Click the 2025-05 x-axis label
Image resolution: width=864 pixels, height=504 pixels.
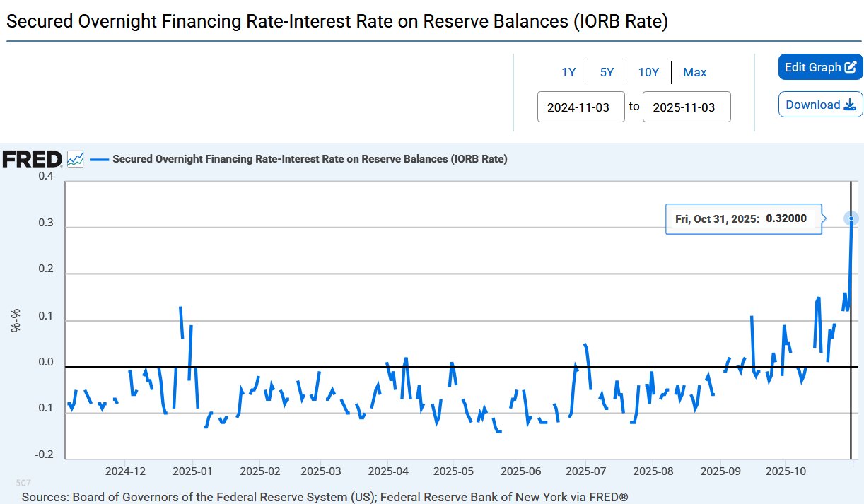point(453,470)
